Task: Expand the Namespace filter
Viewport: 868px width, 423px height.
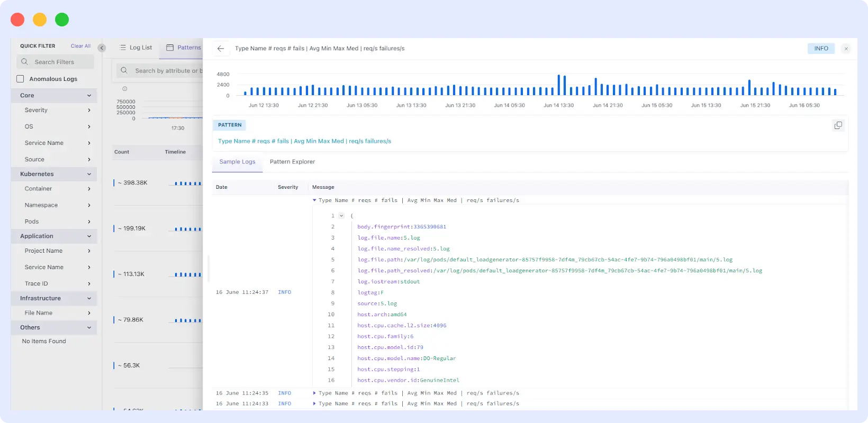Action: click(x=89, y=205)
